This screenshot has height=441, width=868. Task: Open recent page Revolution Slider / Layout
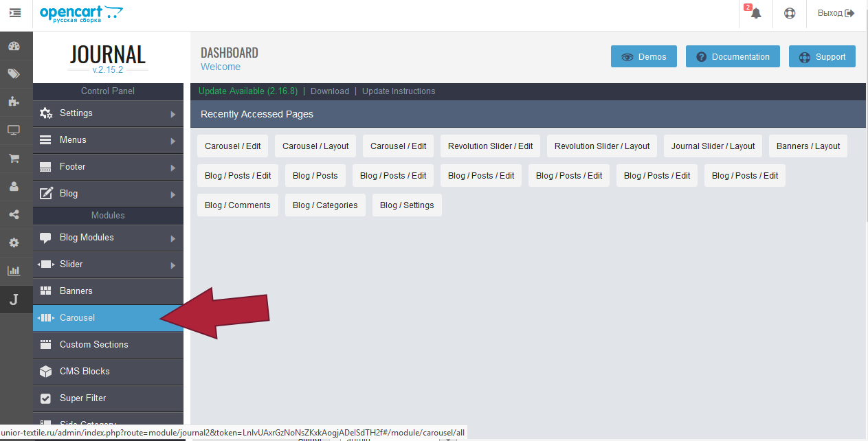[x=602, y=146]
